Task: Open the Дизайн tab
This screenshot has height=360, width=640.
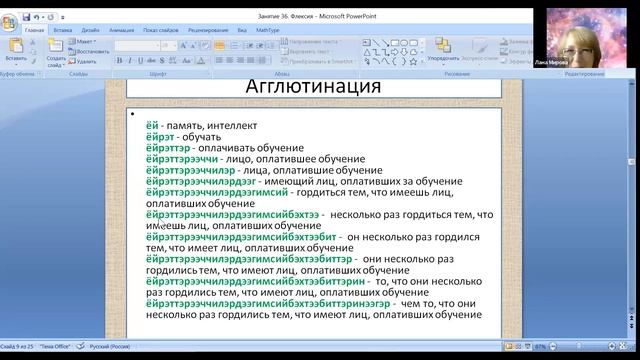Action: [90, 30]
